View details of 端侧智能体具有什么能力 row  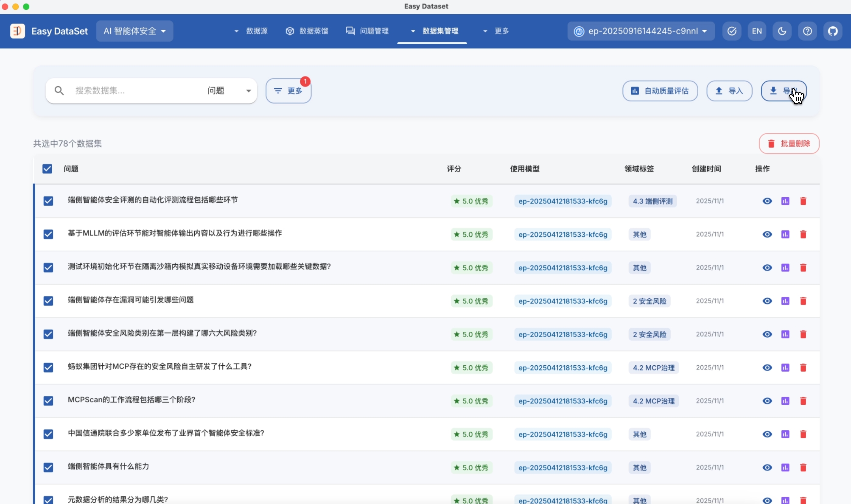(x=767, y=468)
